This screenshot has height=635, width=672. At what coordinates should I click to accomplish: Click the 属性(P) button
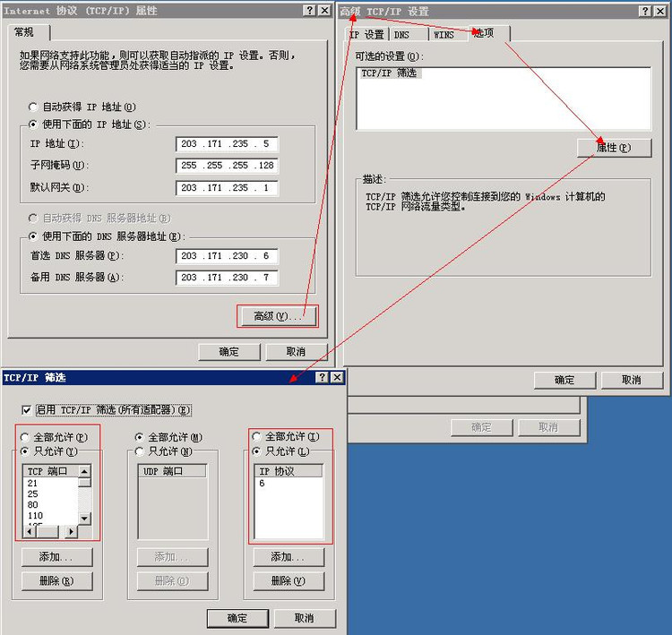pyautogui.click(x=614, y=148)
